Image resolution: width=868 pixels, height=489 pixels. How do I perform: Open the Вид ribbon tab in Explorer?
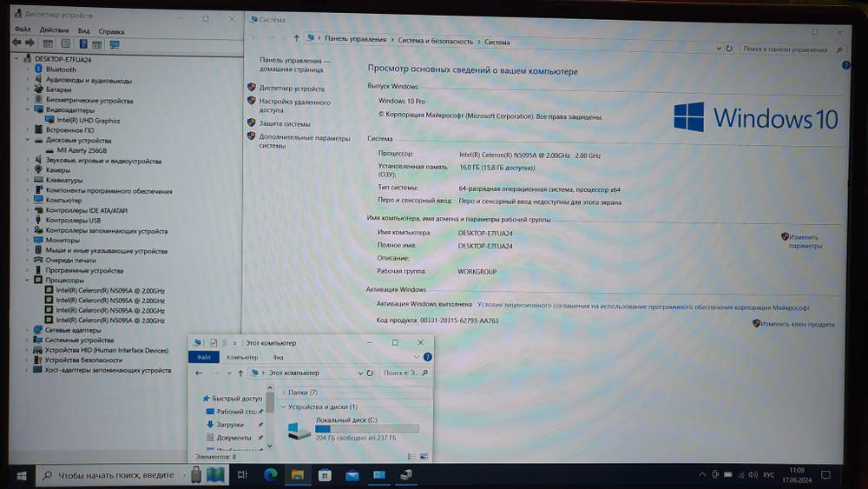[x=279, y=357]
